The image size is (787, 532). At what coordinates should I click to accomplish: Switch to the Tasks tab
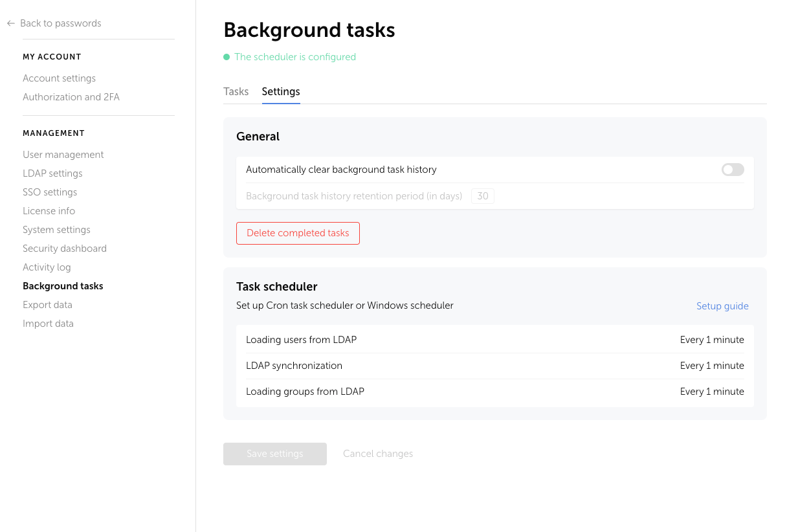[x=236, y=91]
